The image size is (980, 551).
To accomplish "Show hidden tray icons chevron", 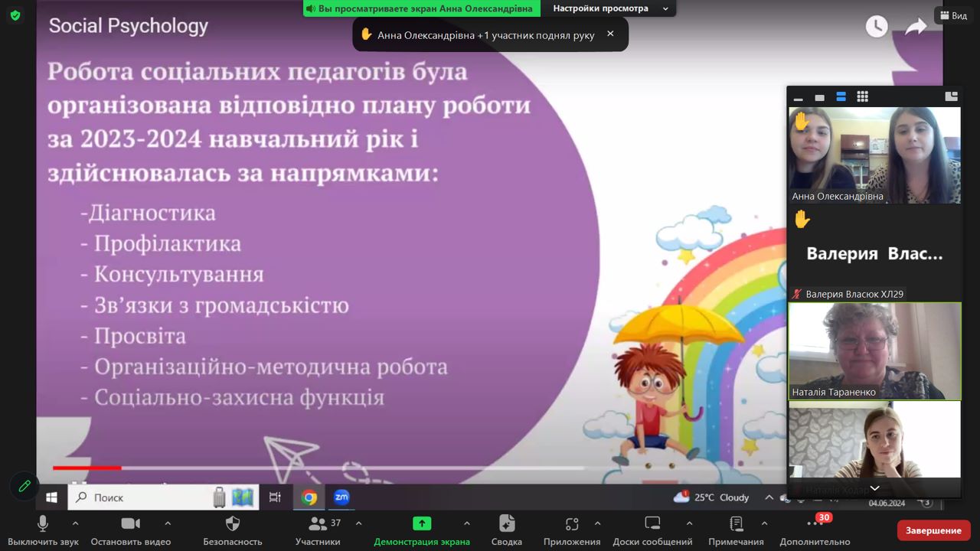I will (769, 497).
